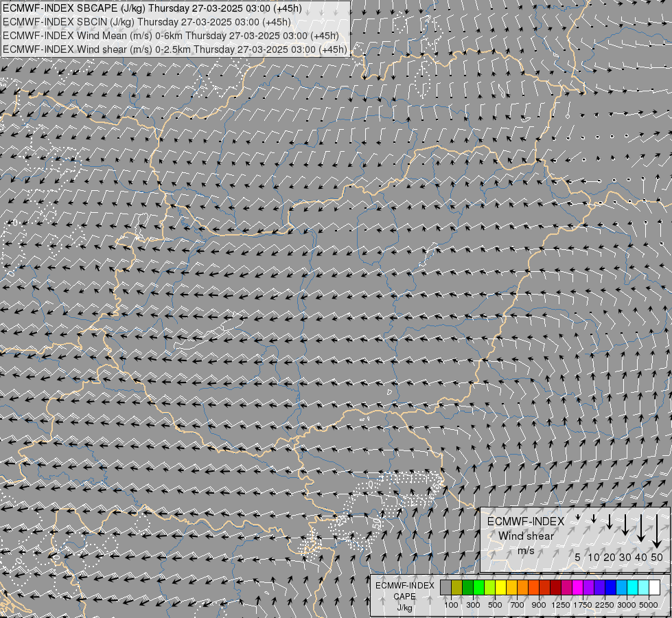Click the largest 50 m/s shear arrow
Screen dimensions: 672x618
click(657, 531)
